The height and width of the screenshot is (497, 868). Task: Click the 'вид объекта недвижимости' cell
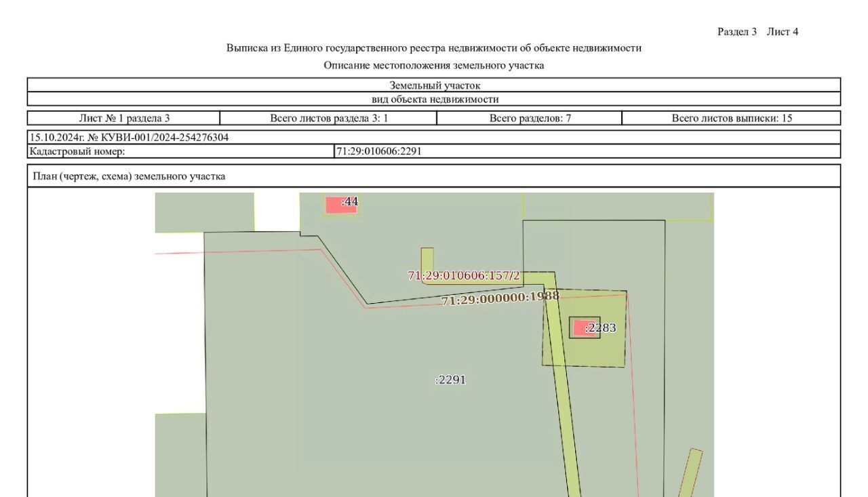(x=434, y=99)
